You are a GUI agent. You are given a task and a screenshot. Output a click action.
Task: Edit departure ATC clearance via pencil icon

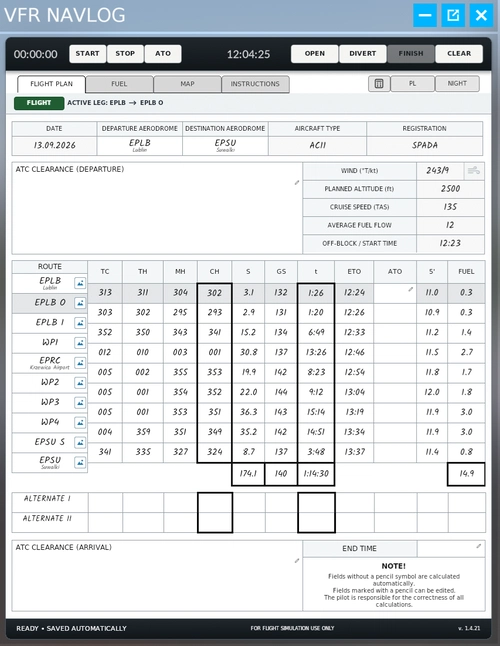pos(297,183)
